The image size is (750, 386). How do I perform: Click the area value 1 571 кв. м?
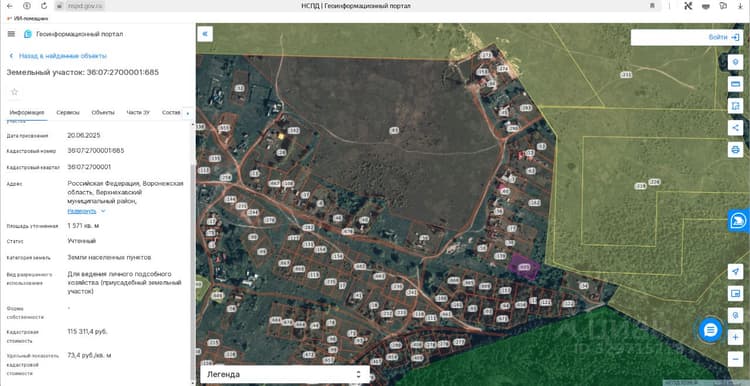83,225
